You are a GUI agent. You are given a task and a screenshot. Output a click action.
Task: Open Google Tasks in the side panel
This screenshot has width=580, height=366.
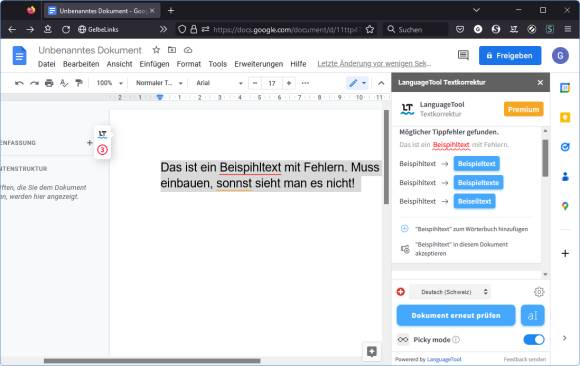pos(565,147)
